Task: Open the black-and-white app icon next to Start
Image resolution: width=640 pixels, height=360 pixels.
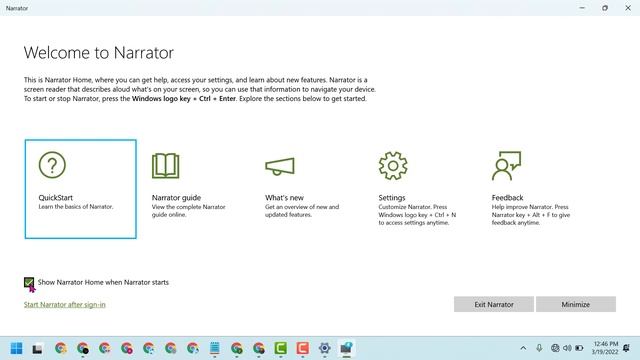Action: [38, 349]
